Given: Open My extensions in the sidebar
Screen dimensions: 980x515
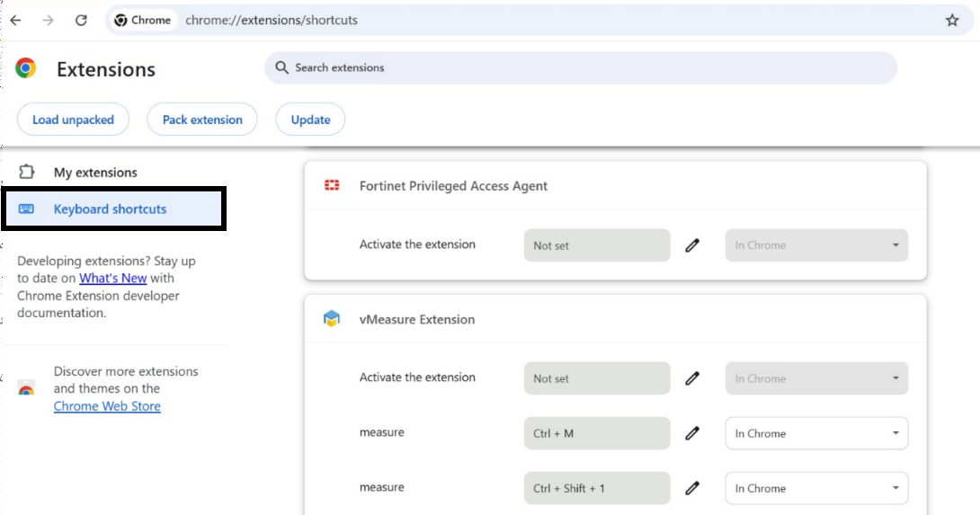Looking at the screenshot, I should [95, 173].
